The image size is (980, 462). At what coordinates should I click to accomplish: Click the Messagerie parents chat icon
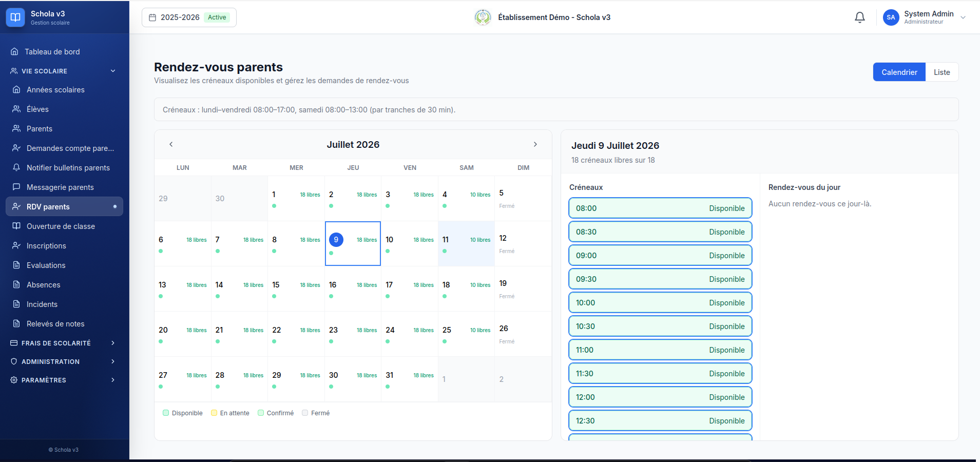point(16,187)
